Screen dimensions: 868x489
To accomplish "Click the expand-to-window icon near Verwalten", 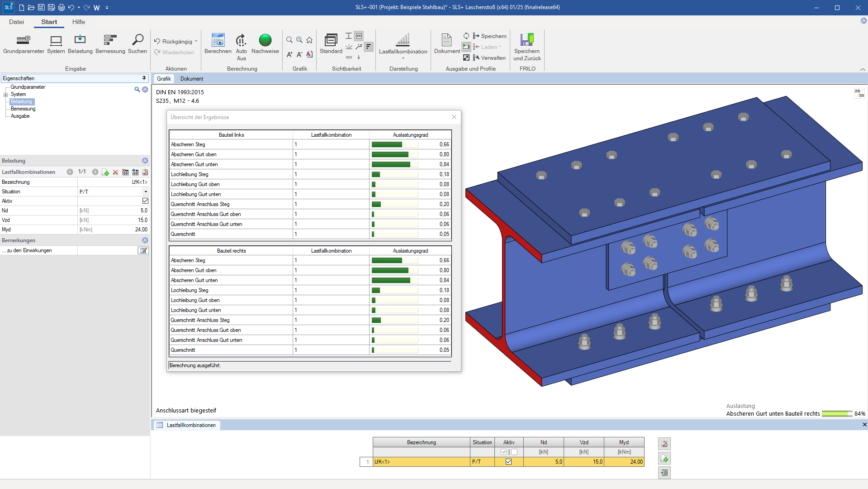I will point(466,58).
